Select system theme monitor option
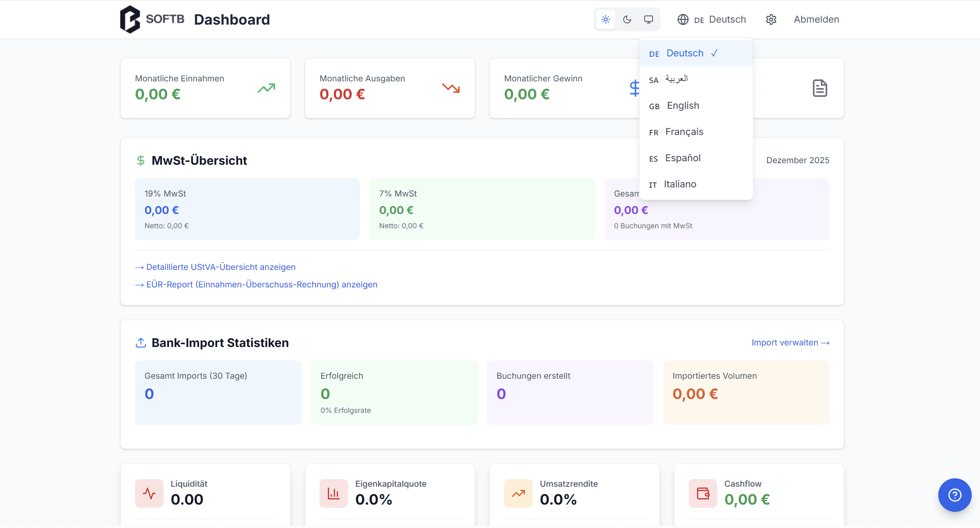Screen dimensions: 980x528 click(649, 19)
